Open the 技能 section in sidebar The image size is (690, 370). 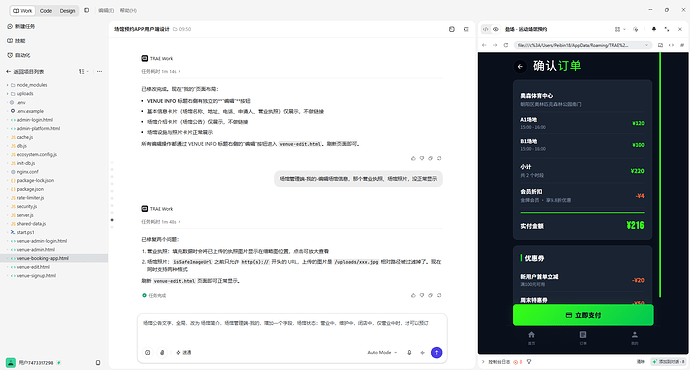coord(16,41)
